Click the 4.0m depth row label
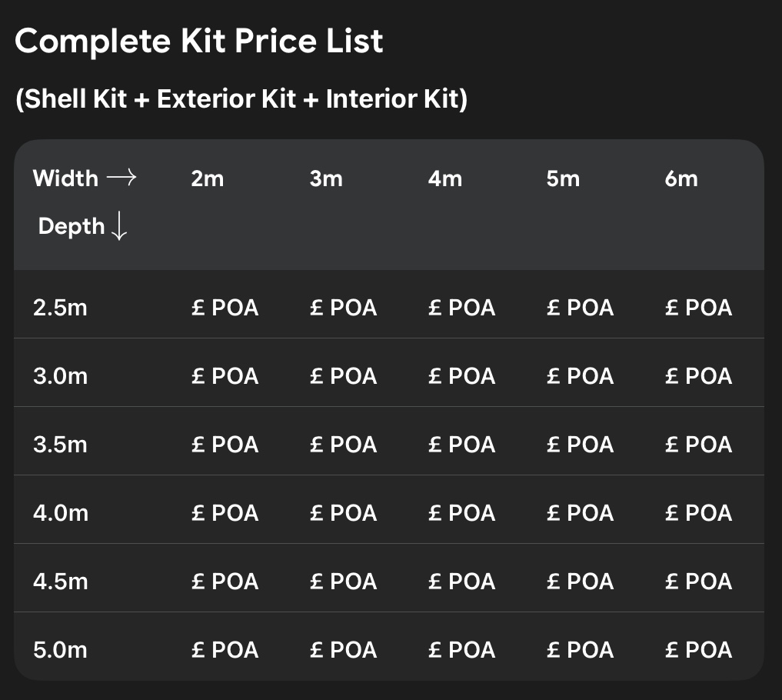This screenshot has height=700, width=782. pyautogui.click(x=61, y=513)
